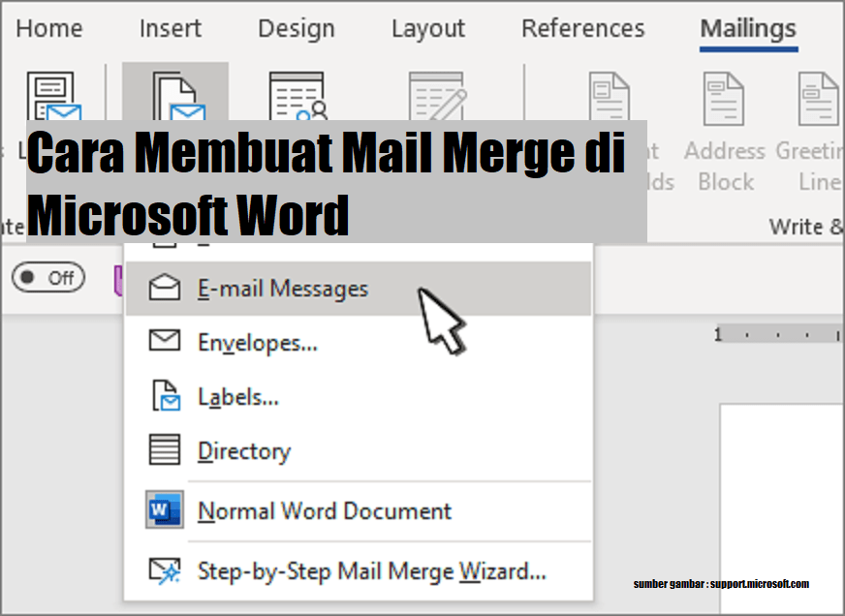Click the Labels page-with-envelope menu icon
Viewport: 845px width, 616px height.
point(166,395)
